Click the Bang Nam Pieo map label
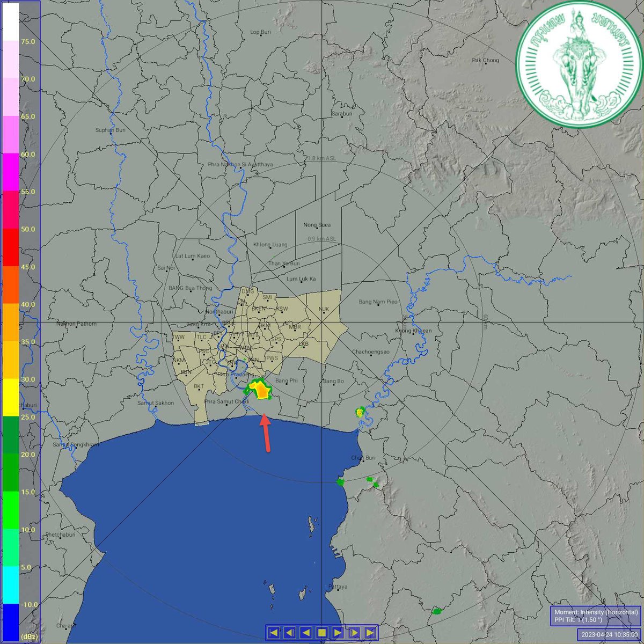The image size is (644, 644). pos(378,302)
